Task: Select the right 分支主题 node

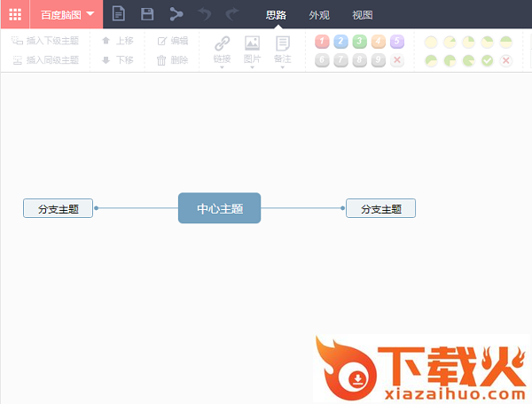Action: (x=380, y=208)
